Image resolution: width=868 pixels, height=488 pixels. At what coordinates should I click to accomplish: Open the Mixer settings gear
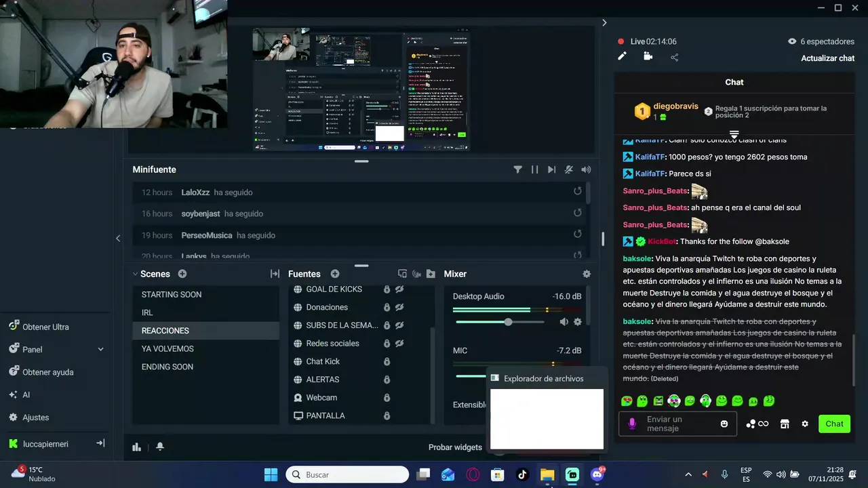click(587, 274)
